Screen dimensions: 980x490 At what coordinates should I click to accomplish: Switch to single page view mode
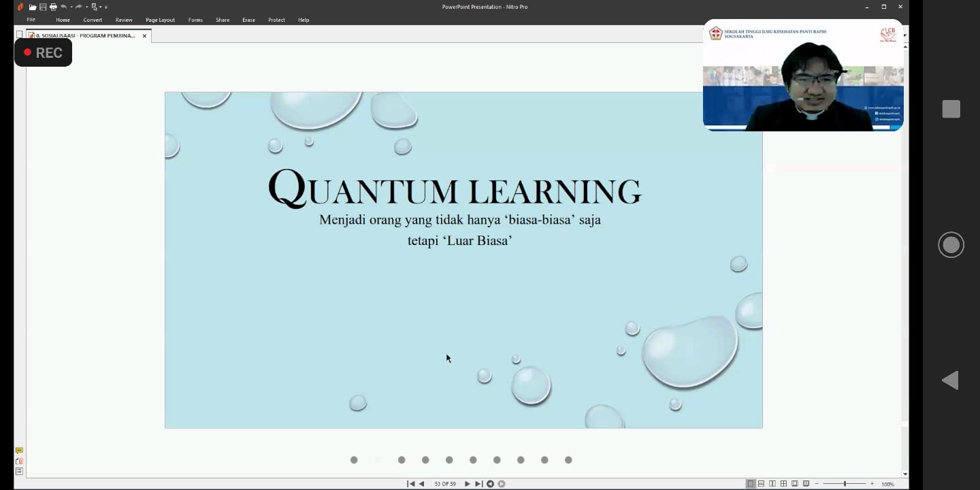point(750,484)
